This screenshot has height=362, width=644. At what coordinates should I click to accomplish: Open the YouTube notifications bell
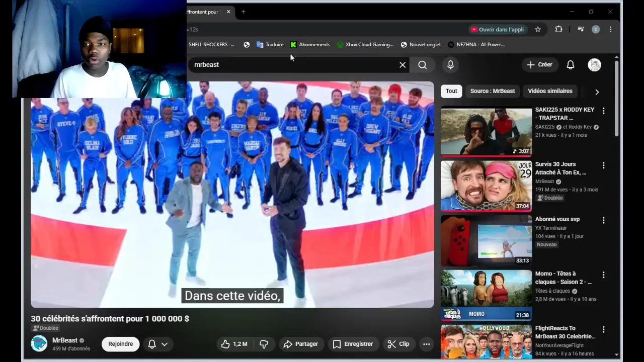[571, 65]
